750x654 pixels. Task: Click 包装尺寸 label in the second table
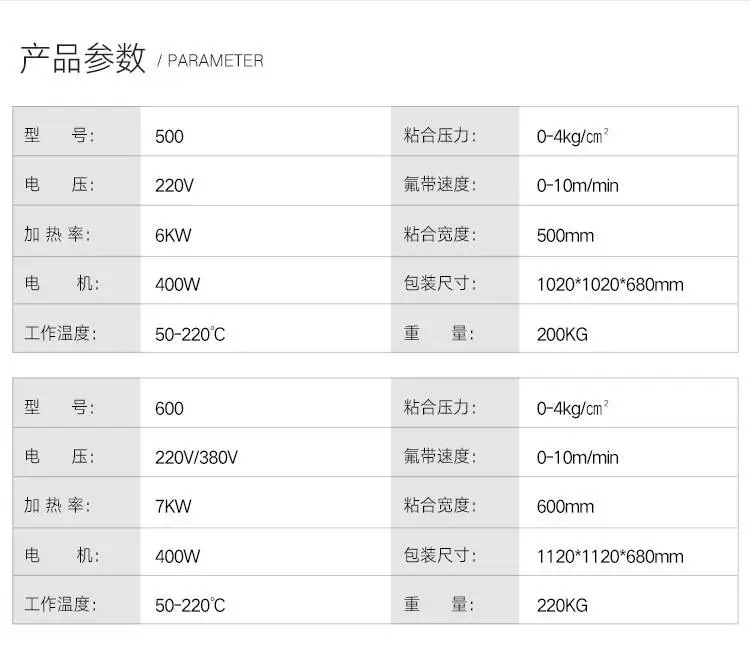pos(440,555)
